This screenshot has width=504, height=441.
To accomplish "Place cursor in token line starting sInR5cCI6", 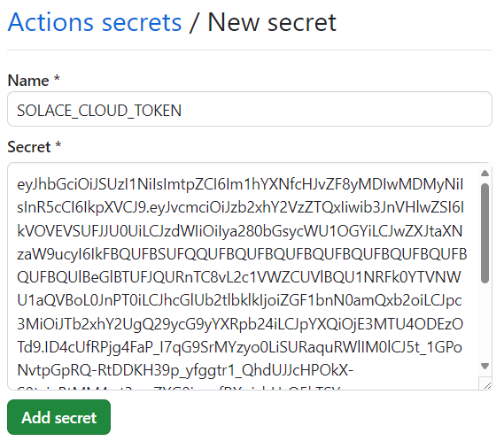I will click(240, 208).
